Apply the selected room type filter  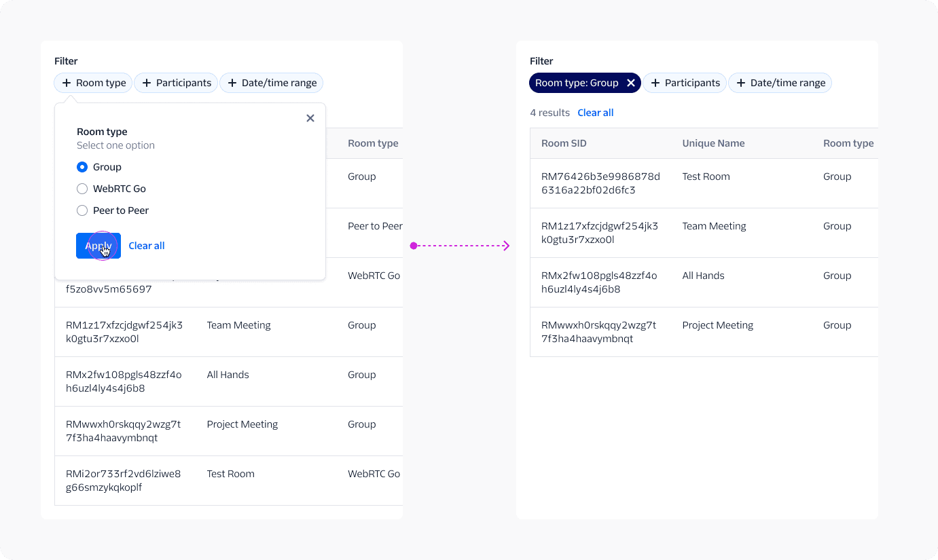click(98, 245)
